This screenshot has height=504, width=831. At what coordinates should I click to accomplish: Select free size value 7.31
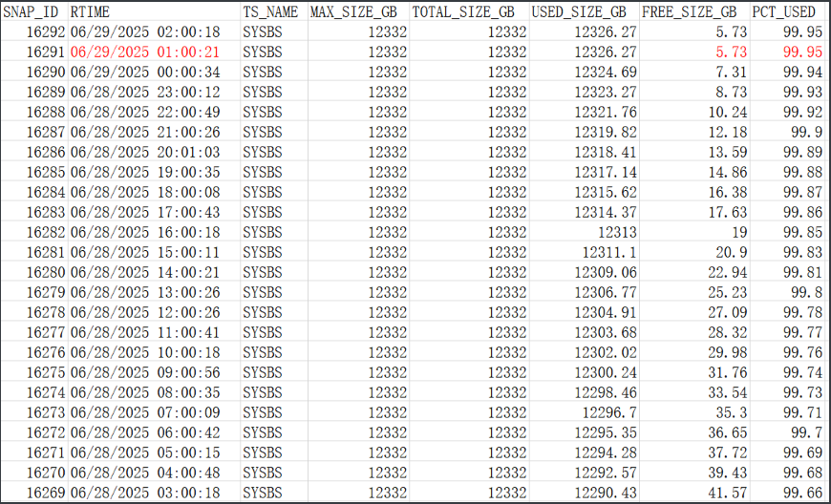point(731,72)
